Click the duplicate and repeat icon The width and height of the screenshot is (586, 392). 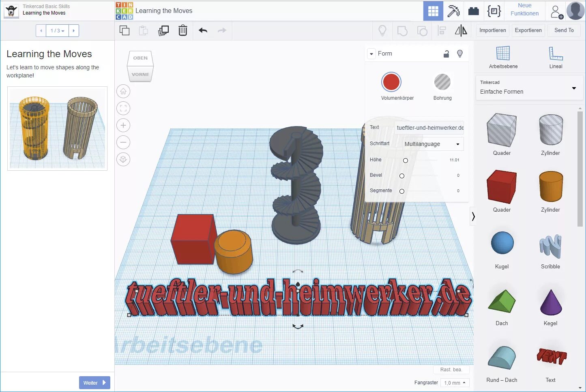163,30
